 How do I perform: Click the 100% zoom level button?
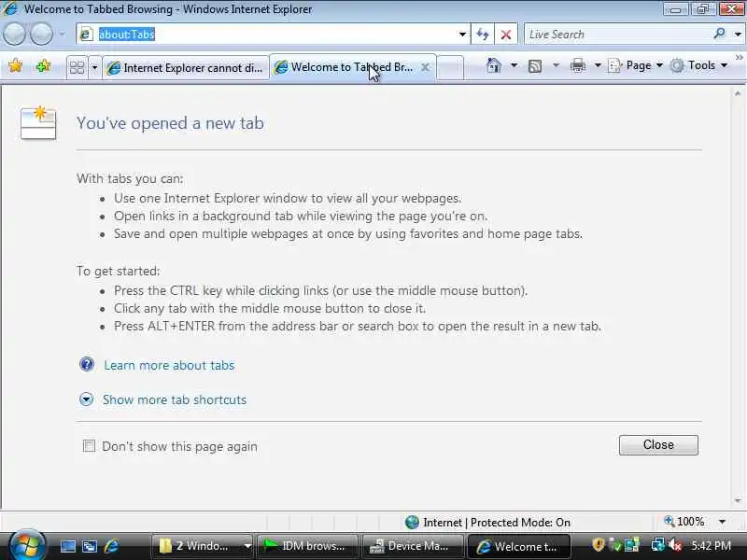pos(684,522)
